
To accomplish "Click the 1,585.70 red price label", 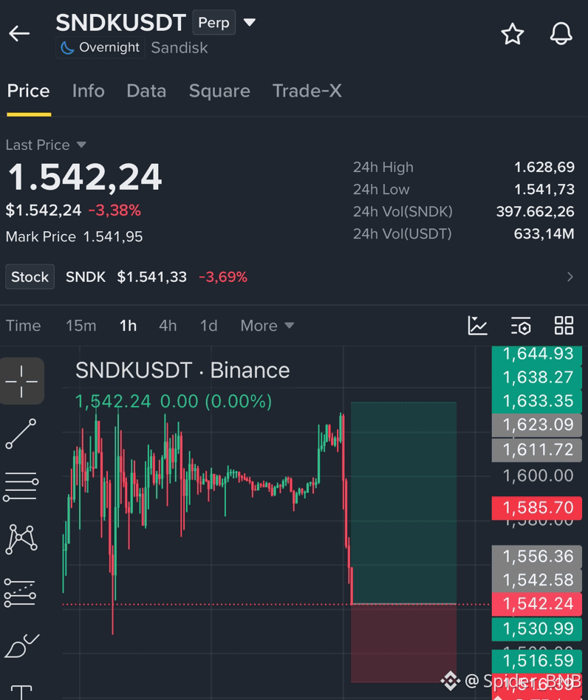I will click(536, 508).
